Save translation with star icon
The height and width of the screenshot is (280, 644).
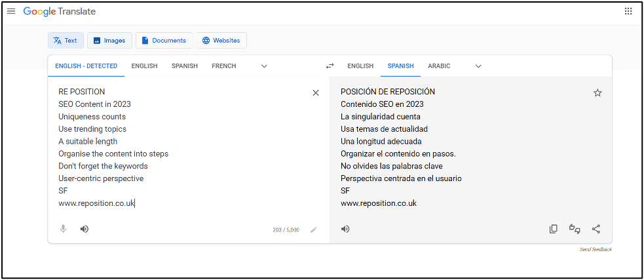[x=597, y=93]
